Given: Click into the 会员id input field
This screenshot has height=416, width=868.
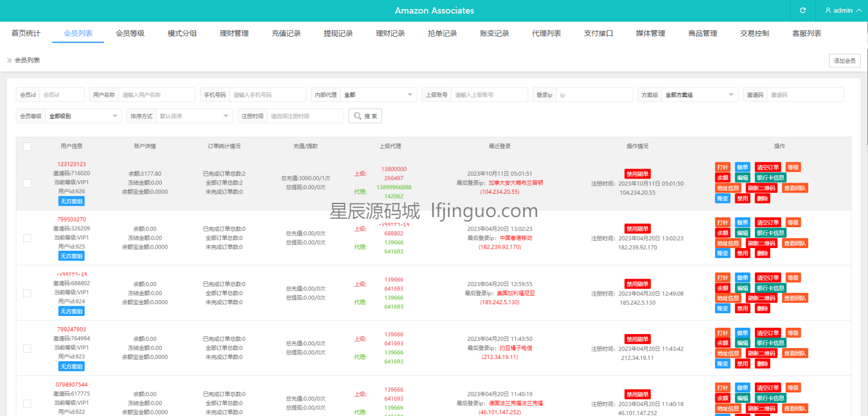Looking at the screenshot, I should [x=62, y=95].
